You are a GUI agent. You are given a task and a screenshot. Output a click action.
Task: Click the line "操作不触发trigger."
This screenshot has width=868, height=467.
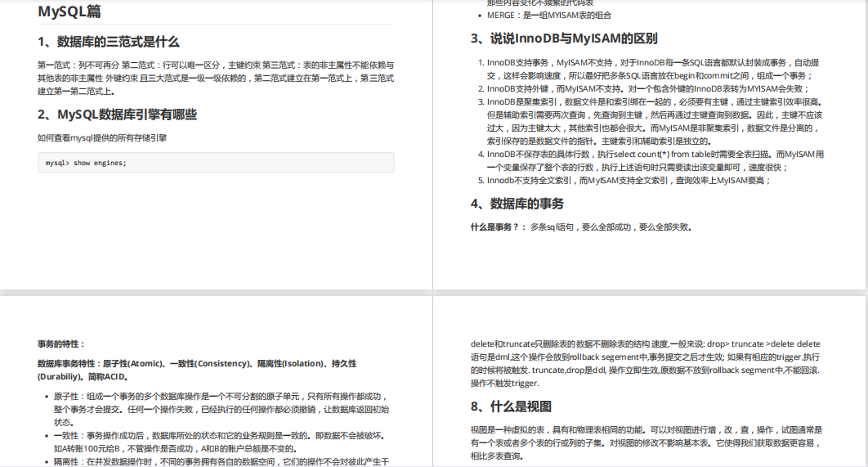(x=505, y=384)
